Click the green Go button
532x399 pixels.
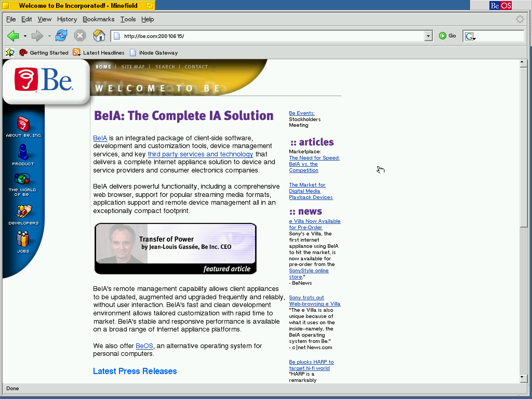(x=447, y=36)
